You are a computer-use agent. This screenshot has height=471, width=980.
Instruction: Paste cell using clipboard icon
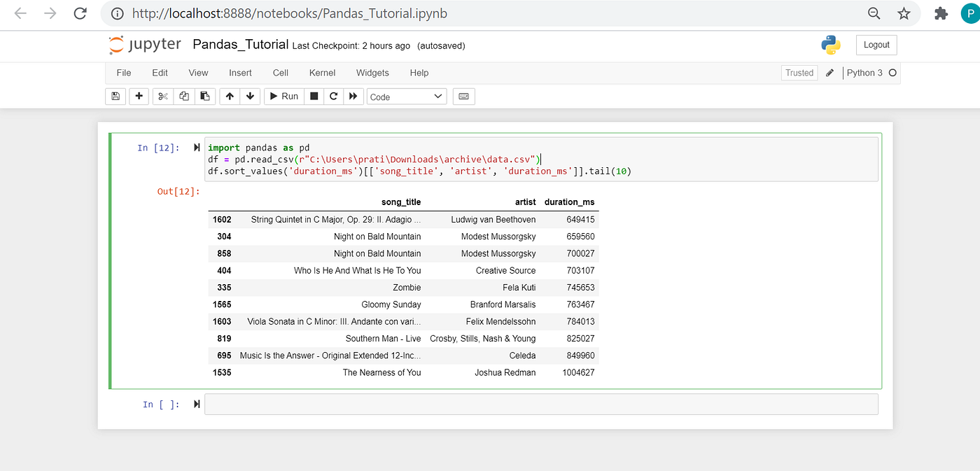click(204, 96)
